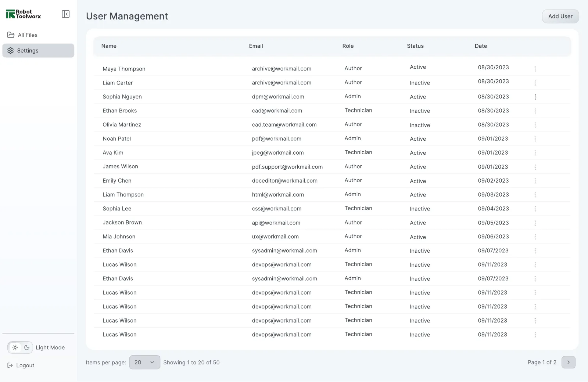Click the Date column header
The image size is (588, 382).
click(x=481, y=46)
